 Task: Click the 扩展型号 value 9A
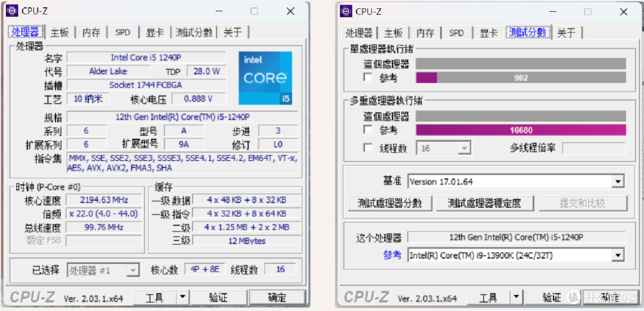pyautogui.click(x=184, y=144)
